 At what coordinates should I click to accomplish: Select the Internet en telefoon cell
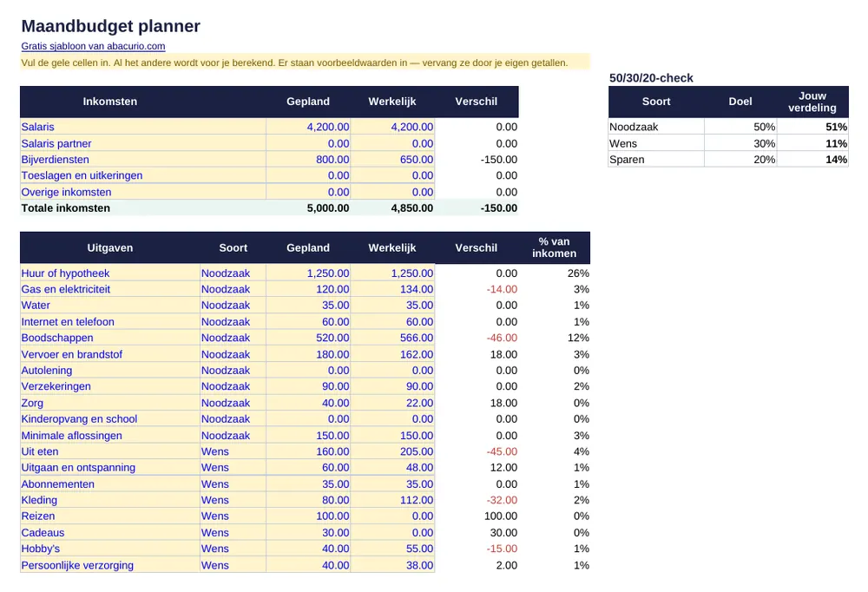coord(110,322)
